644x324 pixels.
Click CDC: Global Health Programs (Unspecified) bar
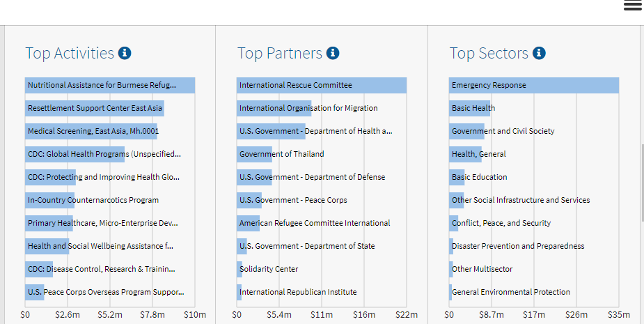[74, 154]
